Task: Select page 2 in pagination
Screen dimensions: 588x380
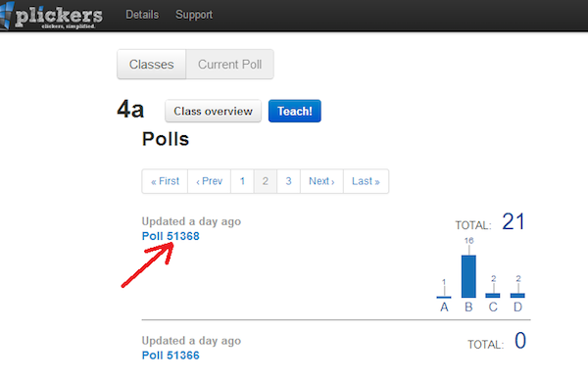Action: pos(266,181)
